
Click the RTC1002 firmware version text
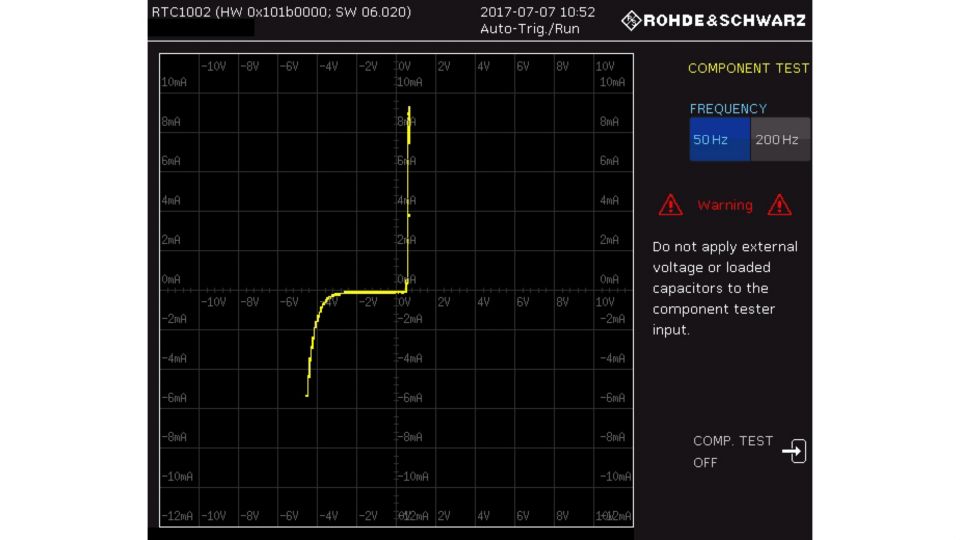tap(281, 12)
